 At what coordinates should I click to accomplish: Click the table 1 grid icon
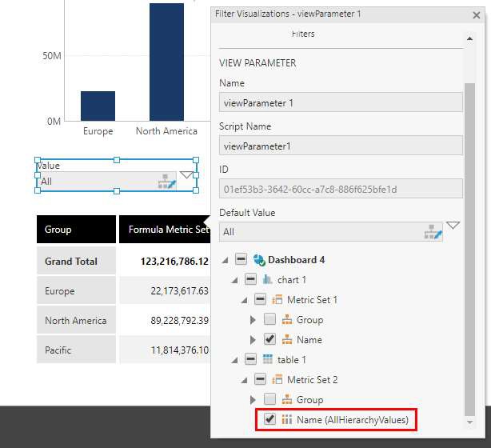[268, 360]
